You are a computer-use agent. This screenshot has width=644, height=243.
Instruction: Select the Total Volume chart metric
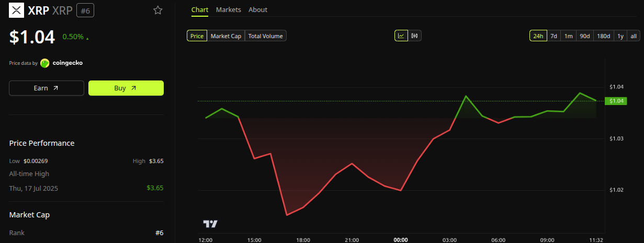pos(266,36)
